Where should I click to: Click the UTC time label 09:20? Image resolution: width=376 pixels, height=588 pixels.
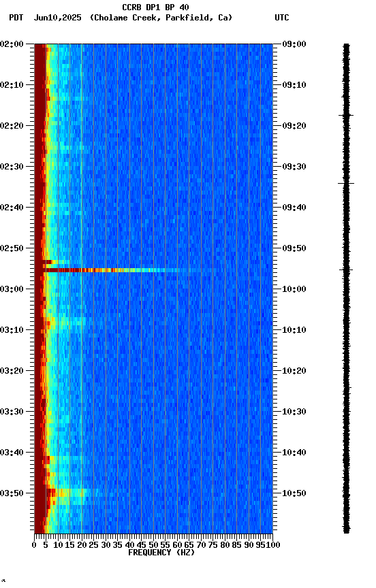click(294, 126)
